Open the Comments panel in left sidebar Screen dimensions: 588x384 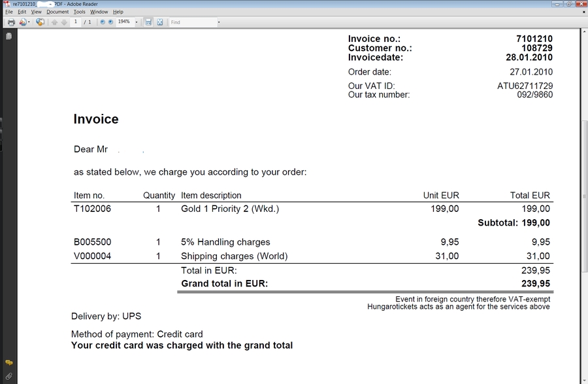[8, 362]
